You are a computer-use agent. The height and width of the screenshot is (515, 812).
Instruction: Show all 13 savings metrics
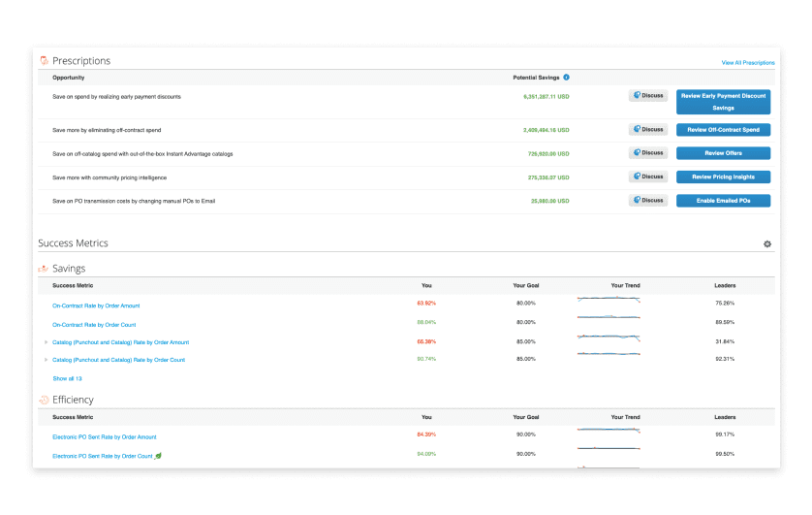pos(67,379)
